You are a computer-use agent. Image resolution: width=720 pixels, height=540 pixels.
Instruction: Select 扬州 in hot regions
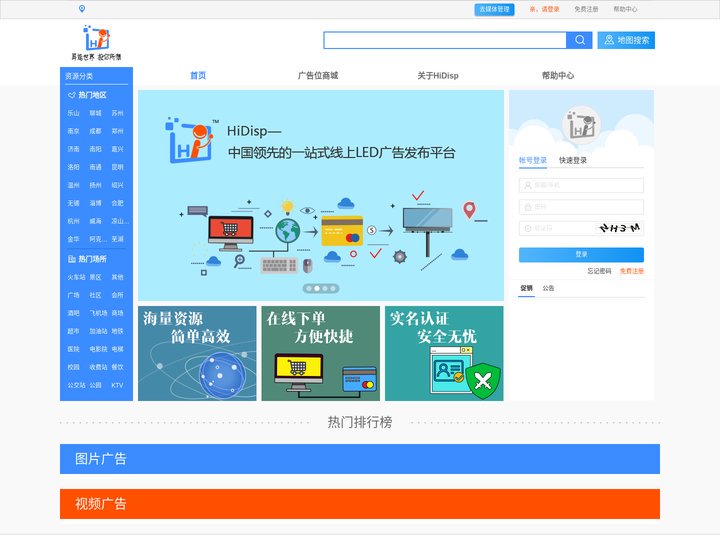tap(96, 185)
